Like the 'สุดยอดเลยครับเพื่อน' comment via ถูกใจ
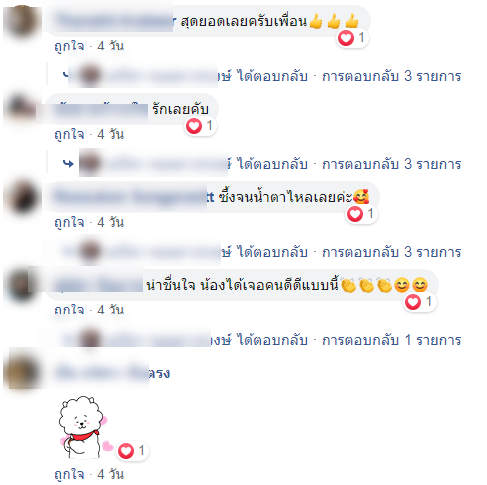 click(69, 46)
